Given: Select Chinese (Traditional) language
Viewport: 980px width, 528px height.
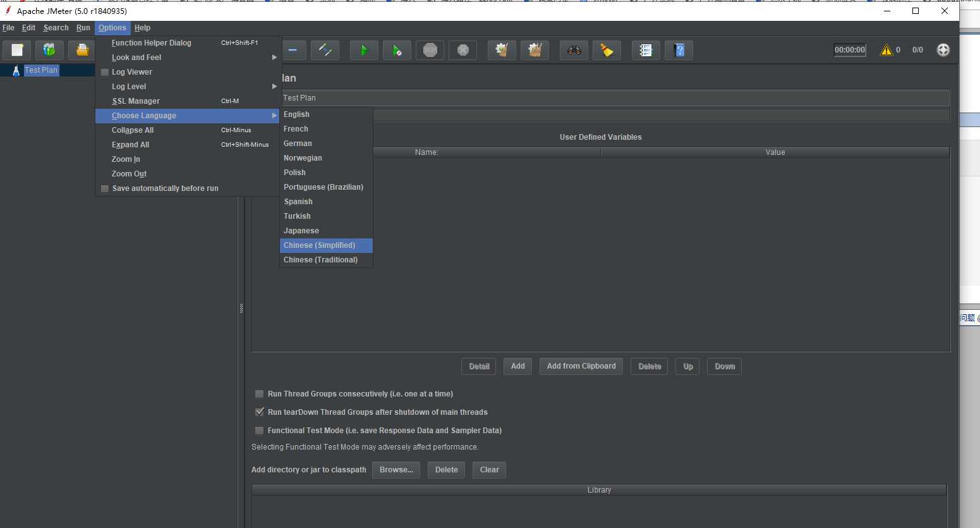Looking at the screenshot, I should tap(326, 260).
